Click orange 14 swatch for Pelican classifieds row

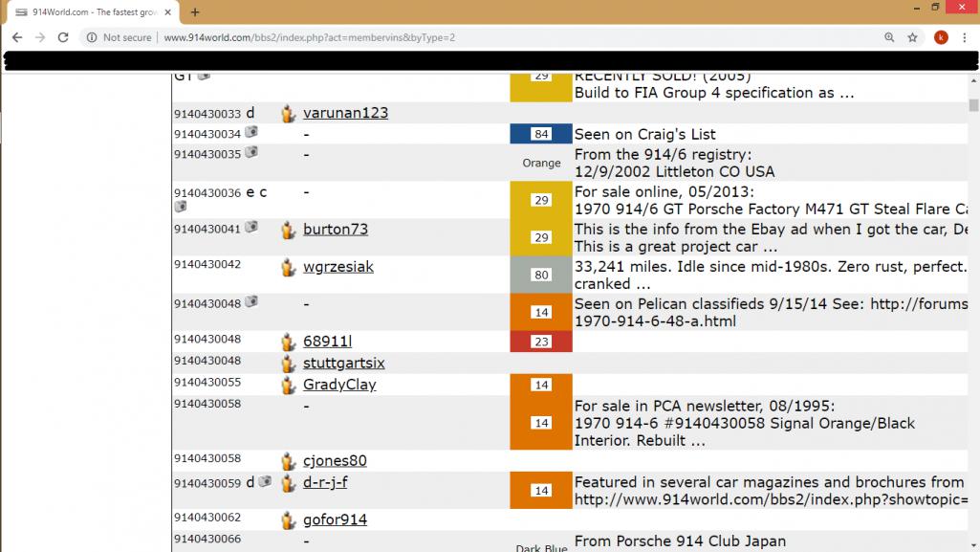tap(541, 312)
